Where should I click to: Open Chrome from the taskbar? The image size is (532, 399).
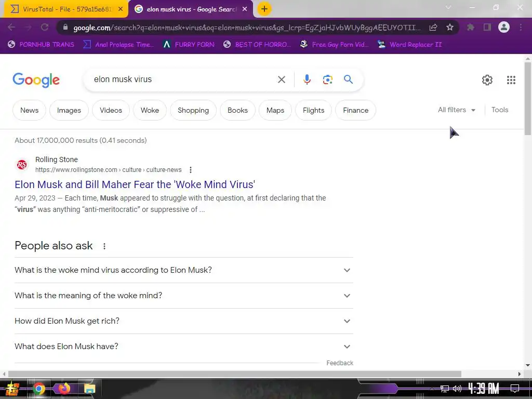click(38, 389)
